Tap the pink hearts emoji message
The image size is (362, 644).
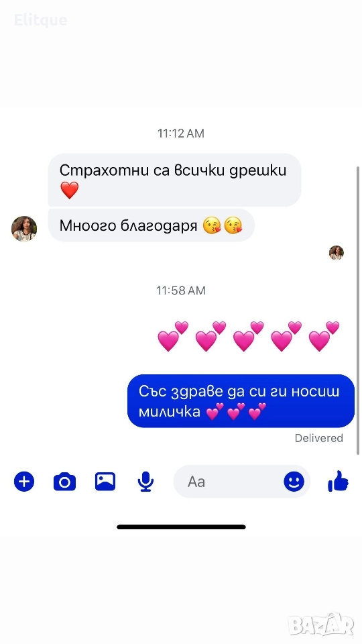248,336
